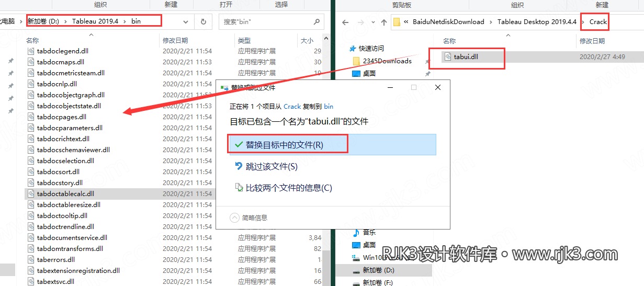Click the pin icon next to 2345Downloads

tap(427, 61)
